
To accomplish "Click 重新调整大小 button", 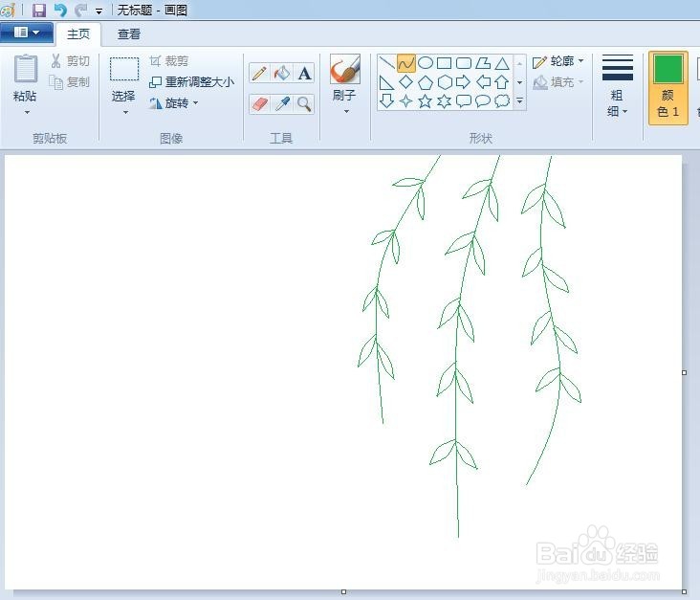I will pyautogui.click(x=191, y=82).
